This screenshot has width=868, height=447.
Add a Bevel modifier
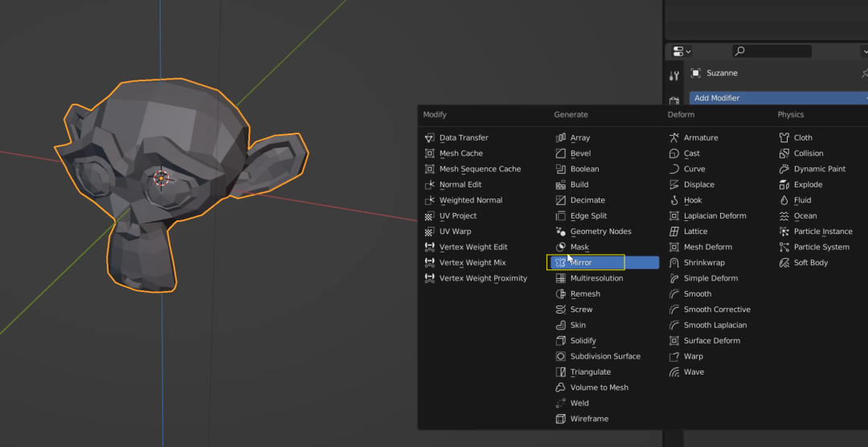pyautogui.click(x=581, y=154)
